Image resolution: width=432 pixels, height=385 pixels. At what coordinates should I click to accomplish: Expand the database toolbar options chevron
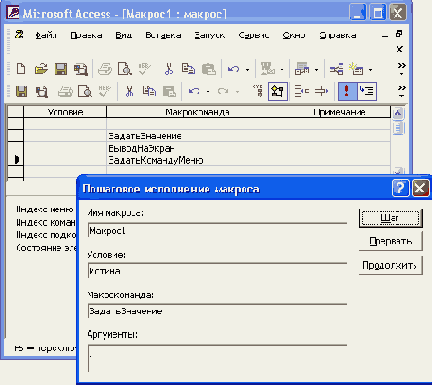(402, 69)
